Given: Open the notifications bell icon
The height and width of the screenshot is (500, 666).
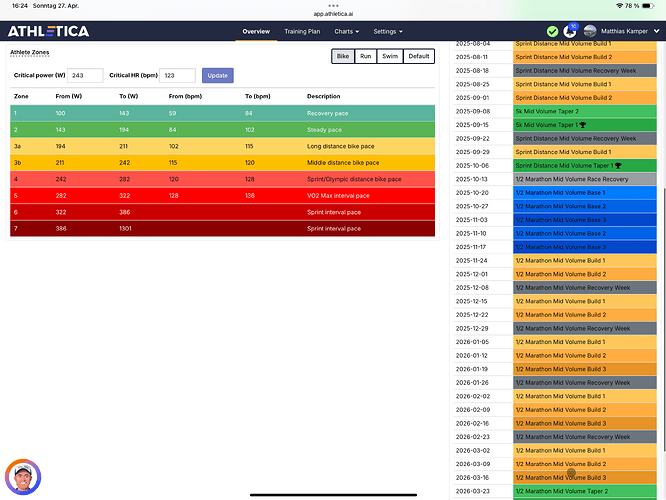Looking at the screenshot, I should (x=570, y=32).
